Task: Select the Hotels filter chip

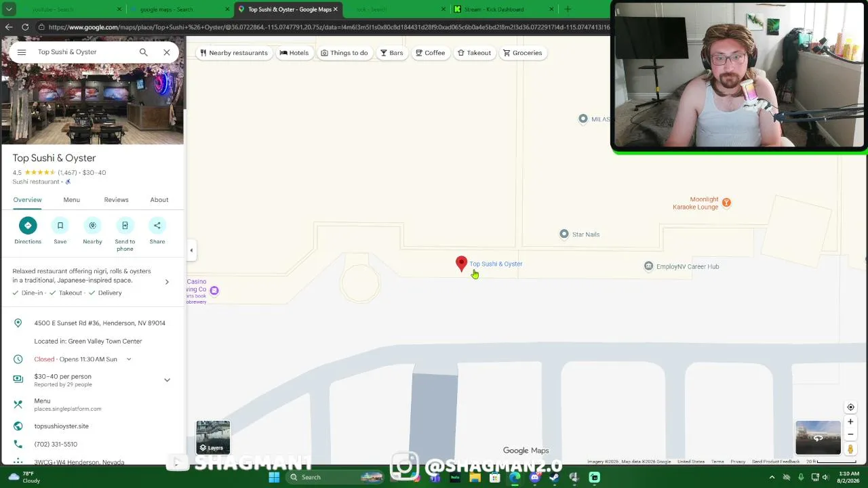Action: pos(294,53)
